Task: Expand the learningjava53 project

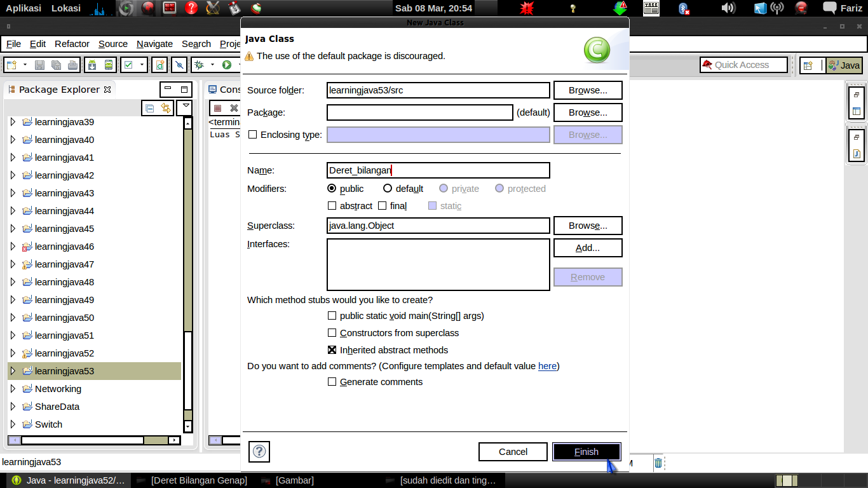Action: click(x=13, y=371)
